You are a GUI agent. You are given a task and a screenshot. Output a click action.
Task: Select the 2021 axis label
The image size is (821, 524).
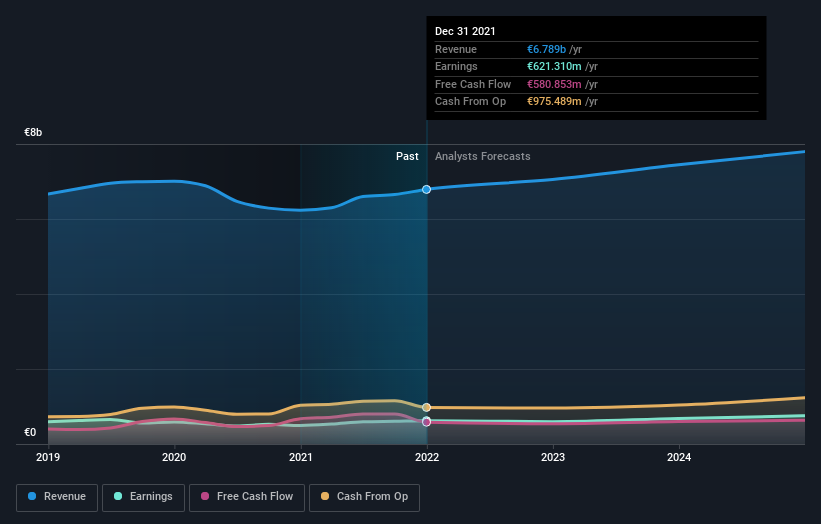coord(301,458)
